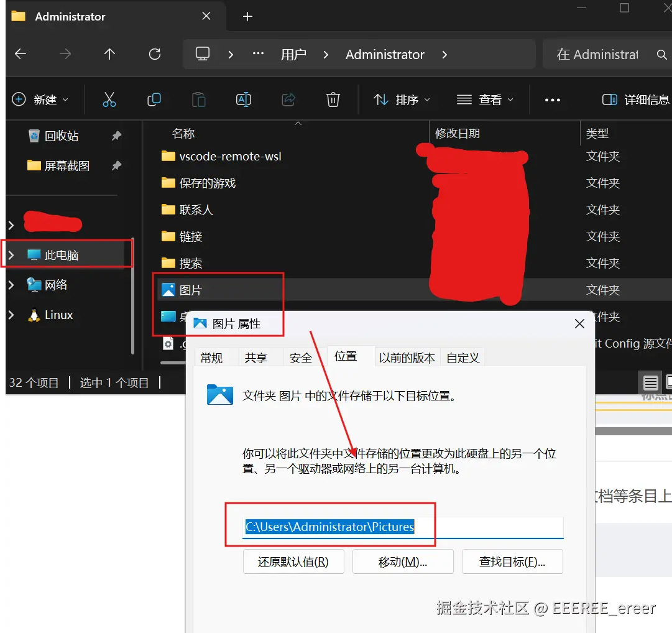The width and height of the screenshot is (672, 633).
Task: Click the 查找目标(F)... button
Action: 512,562
